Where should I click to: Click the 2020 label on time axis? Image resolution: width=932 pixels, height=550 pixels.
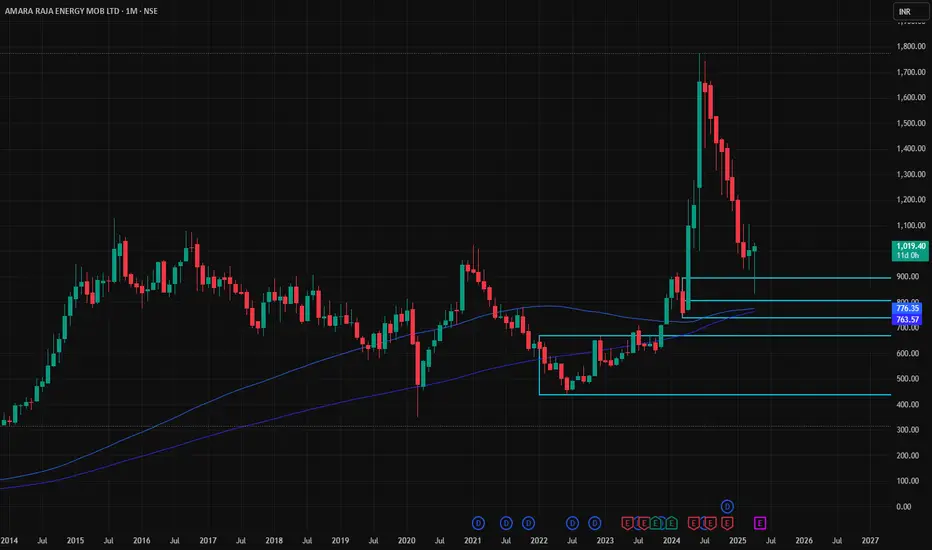(x=407, y=540)
